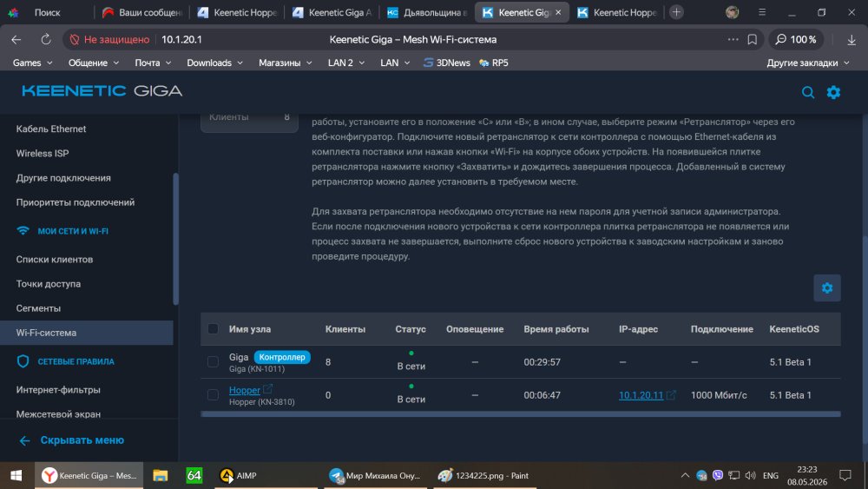Viewport: 868px width, 489px height.
Task: Open the three-dot page menu in address bar
Action: (733, 39)
